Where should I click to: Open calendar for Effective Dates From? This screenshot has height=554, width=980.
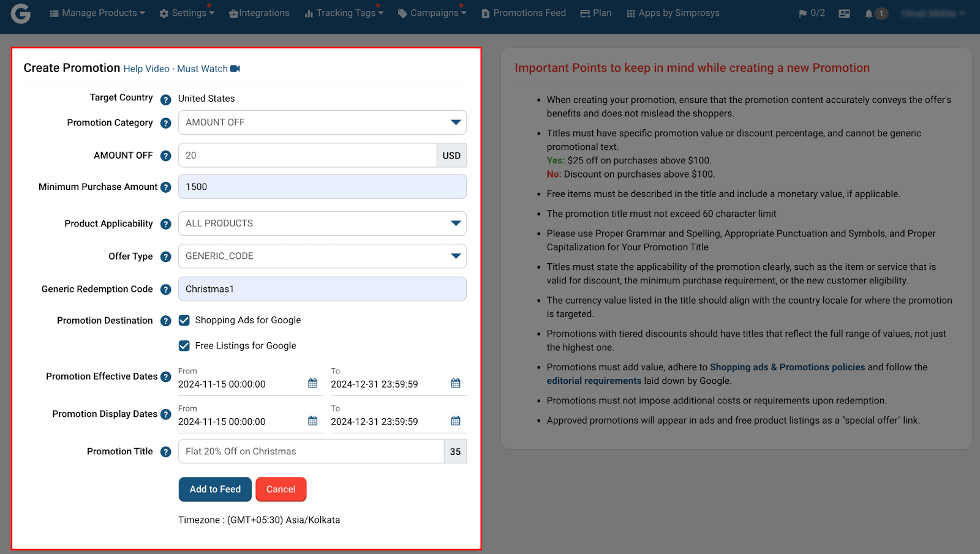313,383
